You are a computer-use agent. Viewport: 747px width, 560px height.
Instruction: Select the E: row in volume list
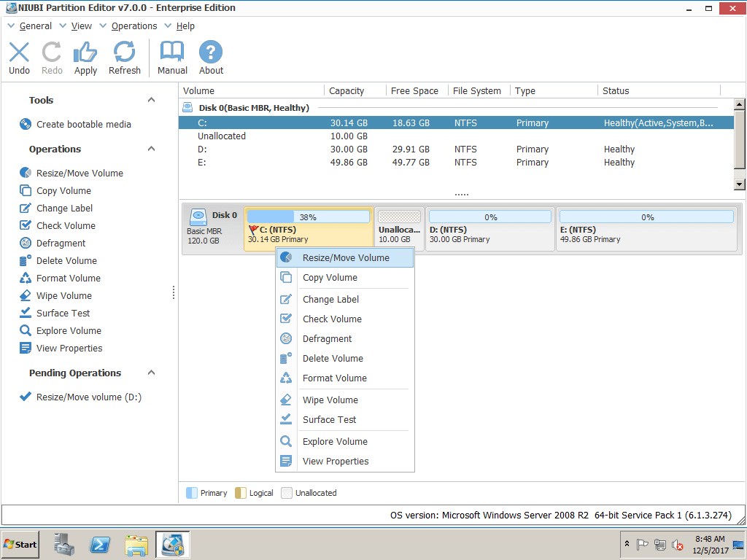tap(456, 163)
